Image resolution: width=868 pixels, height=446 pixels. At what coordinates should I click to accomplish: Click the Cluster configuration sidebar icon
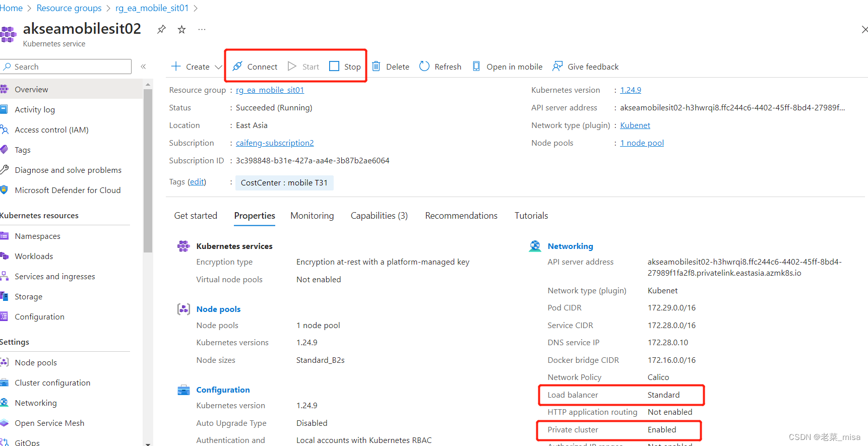click(4, 383)
